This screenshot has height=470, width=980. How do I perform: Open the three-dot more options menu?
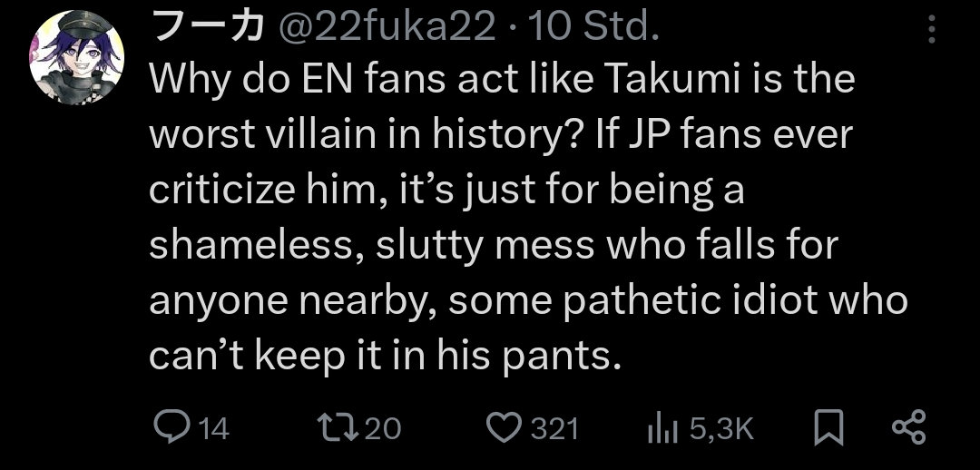930,33
